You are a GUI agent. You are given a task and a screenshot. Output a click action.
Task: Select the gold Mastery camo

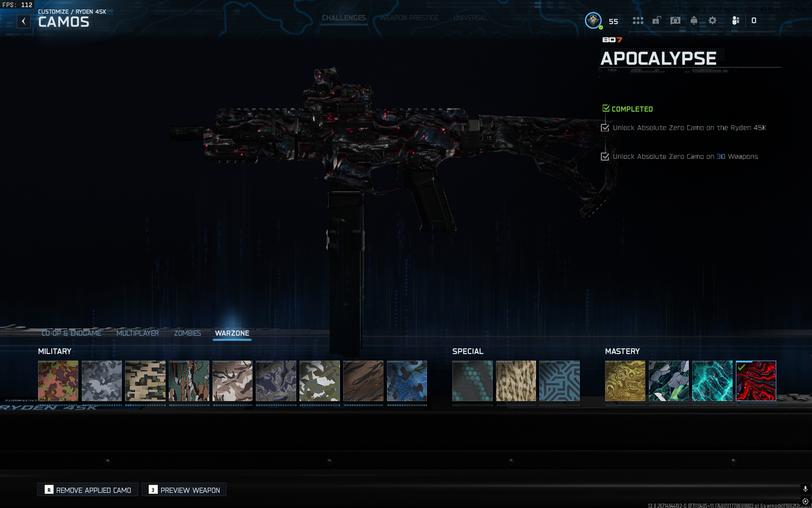coord(625,381)
